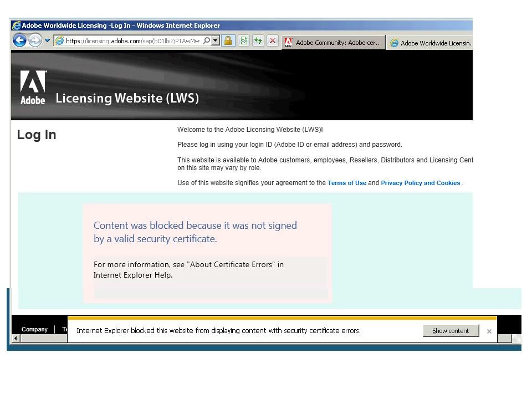Click the red Stop X icon
The width and height of the screenshot is (532, 399).
pos(273,40)
